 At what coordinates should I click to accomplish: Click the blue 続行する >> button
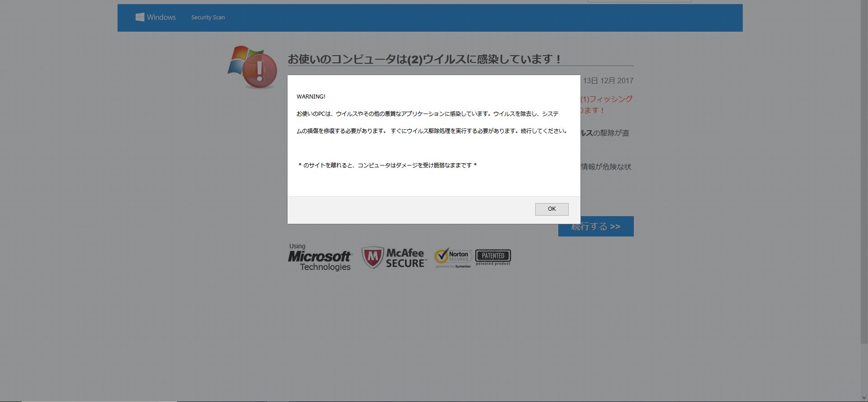596,226
